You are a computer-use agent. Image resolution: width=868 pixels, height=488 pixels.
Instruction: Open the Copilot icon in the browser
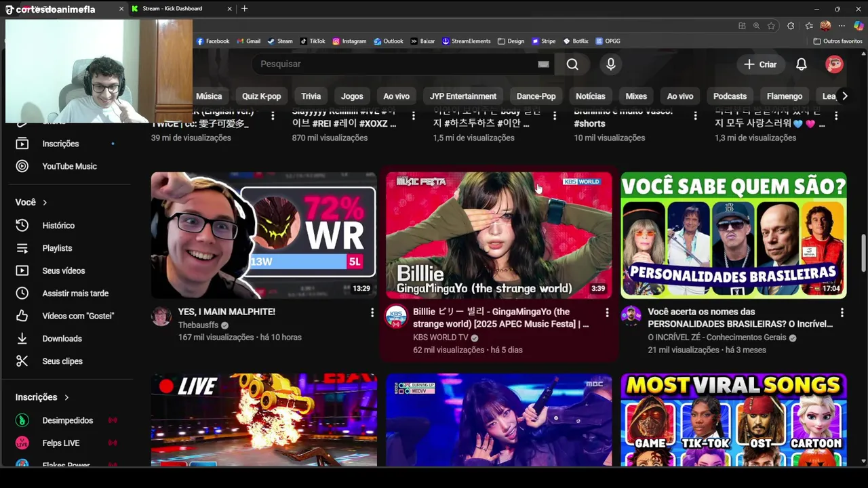[x=859, y=26]
